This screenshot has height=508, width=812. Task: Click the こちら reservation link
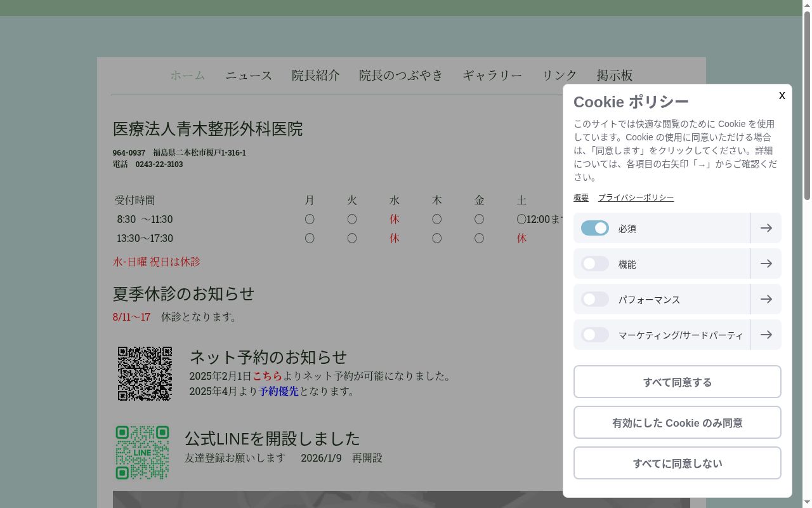click(x=267, y=376)
